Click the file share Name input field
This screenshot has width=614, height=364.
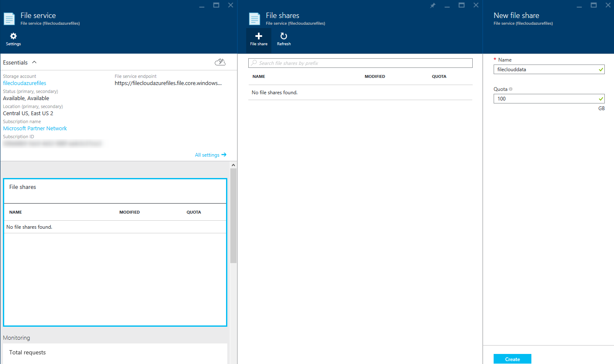pyautogui.click(x=546, y=70)
